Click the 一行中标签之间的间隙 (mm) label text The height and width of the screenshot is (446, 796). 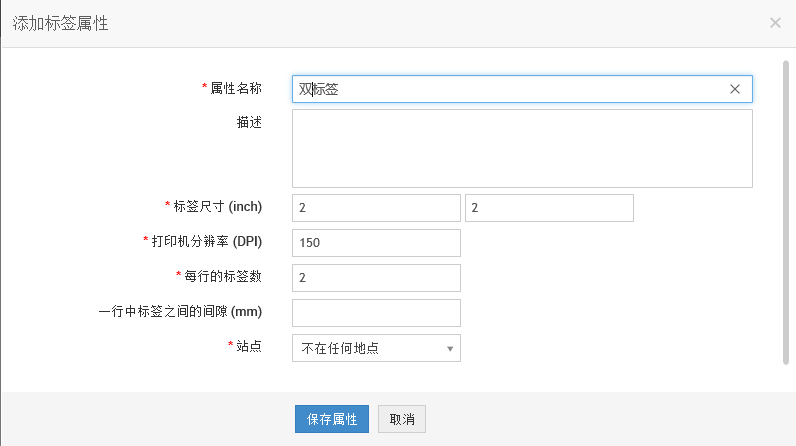pyautogui.click(x=180, y=311)
